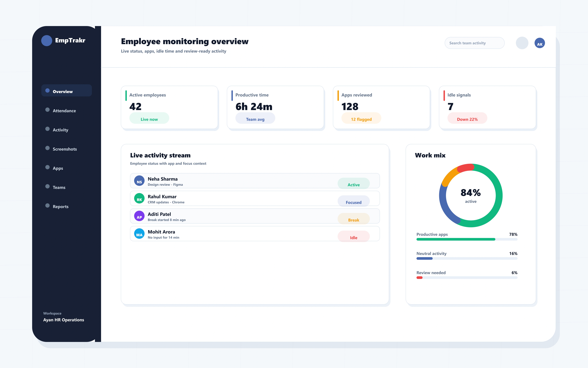The height and width of the screenshot is (368, 588).
Task: Click the grey circle beside AK avatar
Action: pos(522,43)
